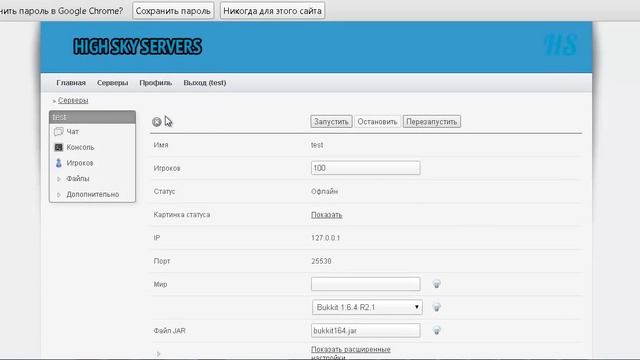The width and height of the screenshot is (640, 360).
Task: Click the hint bulb next to Файл JAR
Action: [x=436, y=331]
